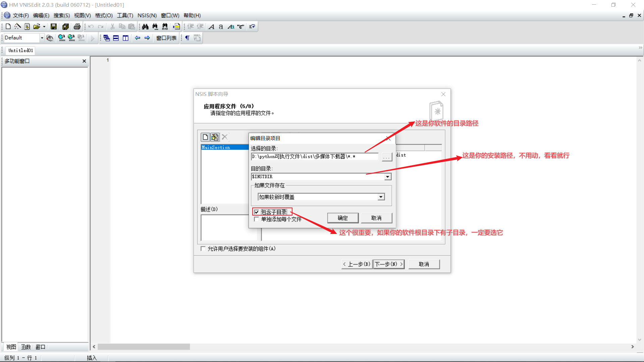644x362 pixels.
Task: Enable 允许用户选择要安装的组件 checkbox
Action: [x=203, y=249]
